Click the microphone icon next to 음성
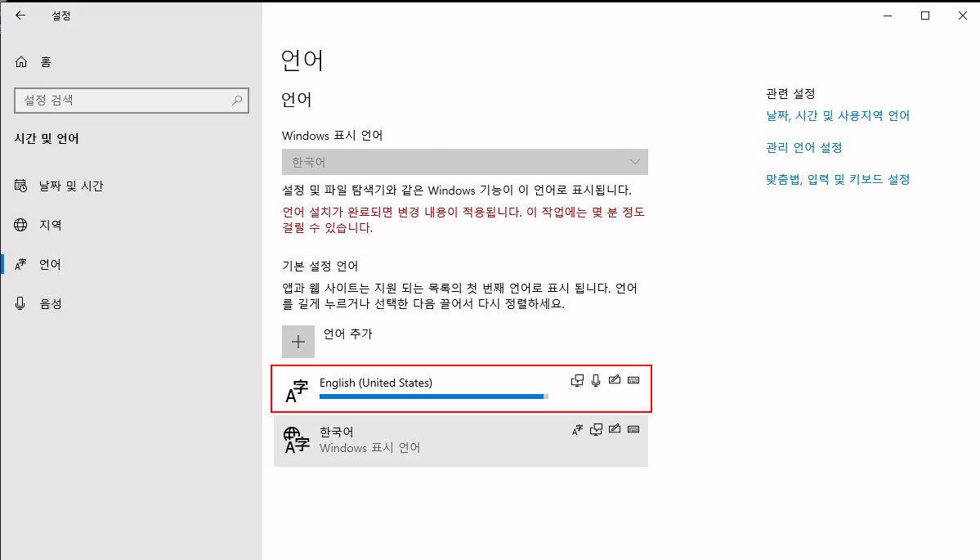The image size is (980, 560). (x=20, y=303)
